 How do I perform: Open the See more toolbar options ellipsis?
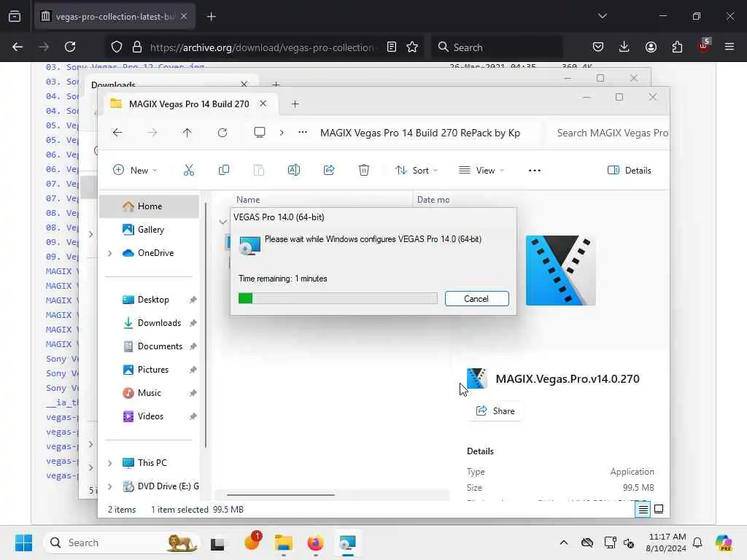[x=535, y=170]
